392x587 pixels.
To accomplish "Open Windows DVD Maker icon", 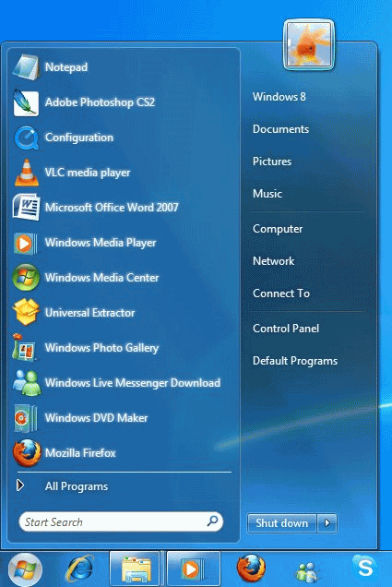I will coord(26,418).
